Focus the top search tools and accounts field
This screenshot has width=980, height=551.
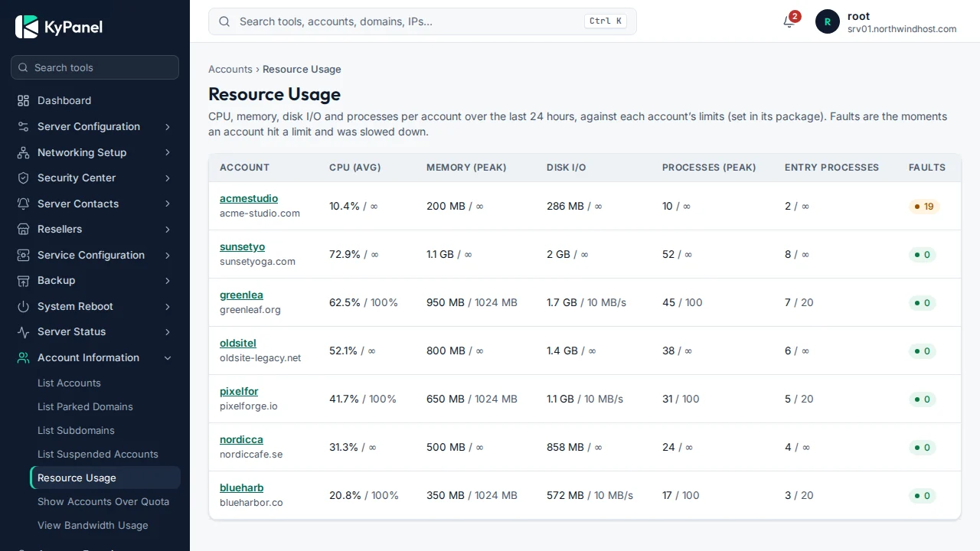pos(423,21)
